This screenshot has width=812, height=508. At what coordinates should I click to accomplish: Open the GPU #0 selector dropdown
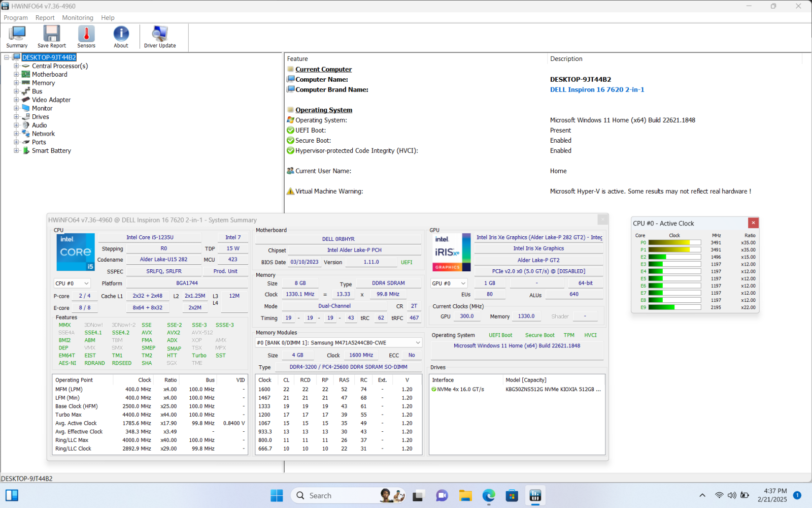point(449,283)
